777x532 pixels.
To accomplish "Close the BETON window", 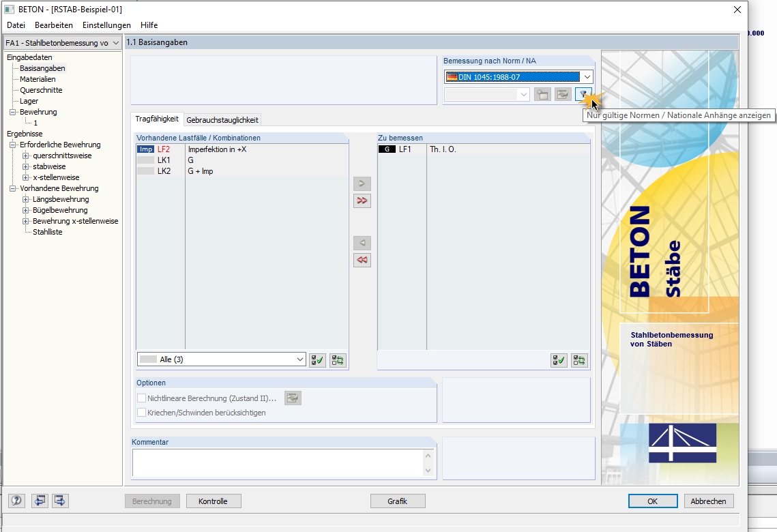I will click(737, 10).
